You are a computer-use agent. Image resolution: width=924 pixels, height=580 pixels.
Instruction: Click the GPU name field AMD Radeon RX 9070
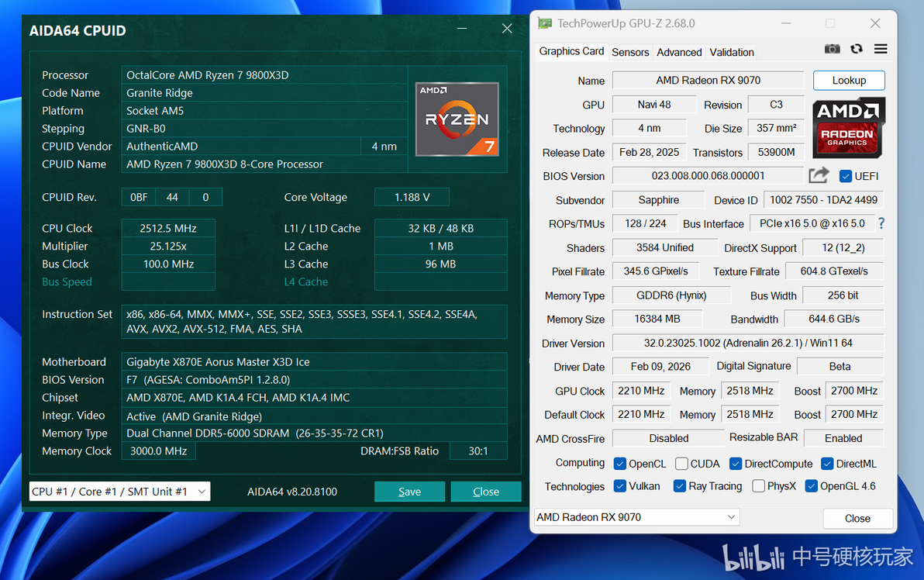(708, 80)
